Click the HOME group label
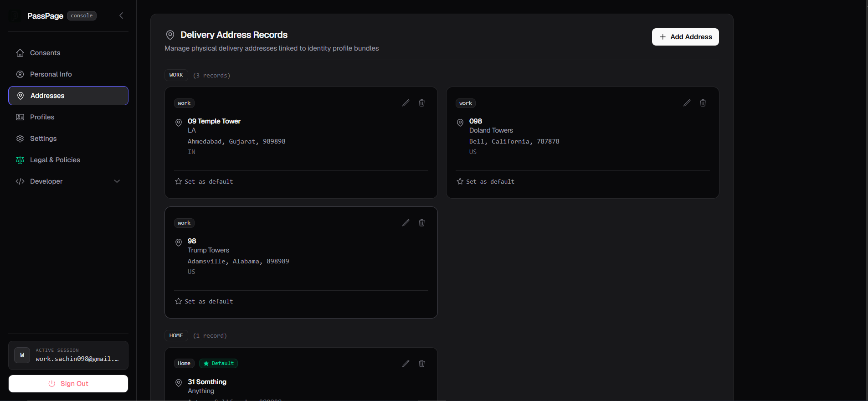 coord(176,336)
